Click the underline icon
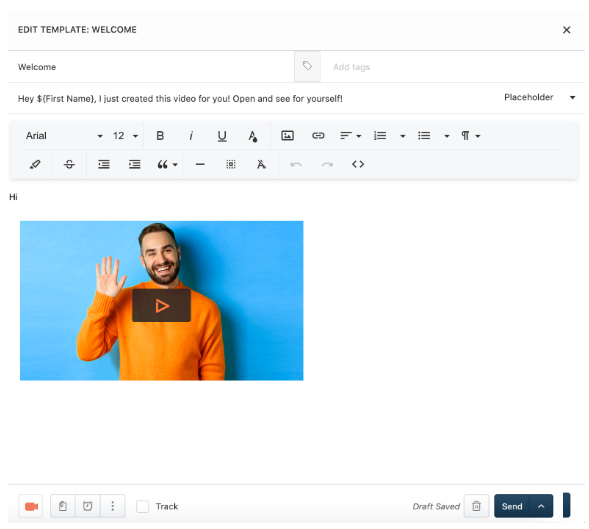The image size is (589, 529). click(x=222, y=136)
